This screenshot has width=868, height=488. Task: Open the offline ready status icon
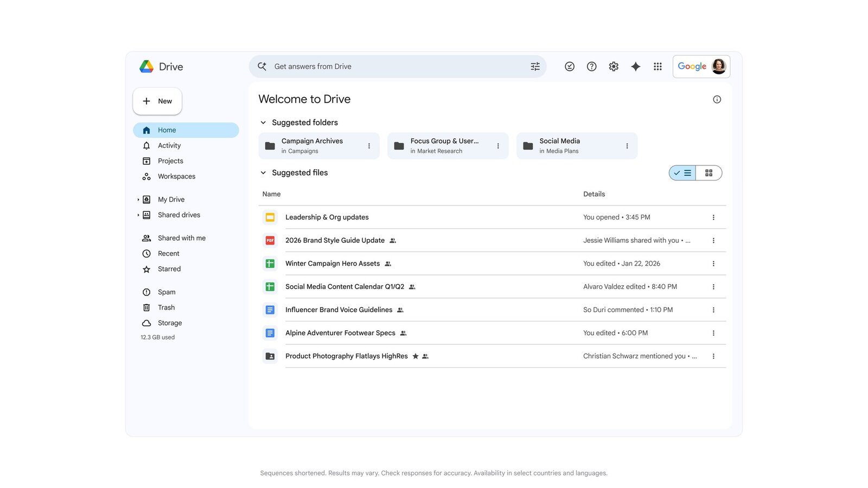(x=569, y=67)
